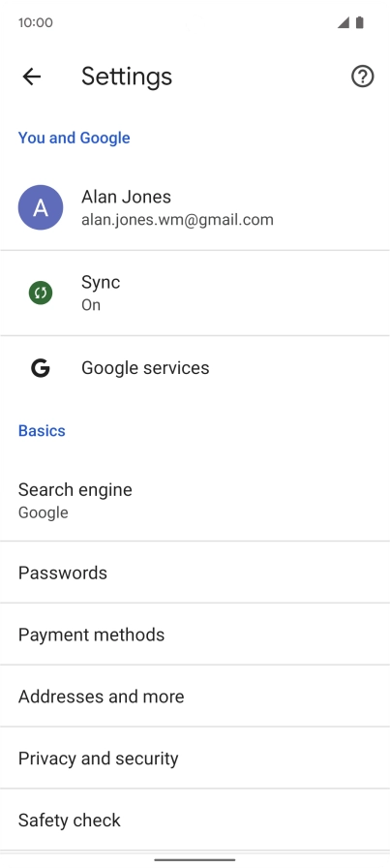Open Safety check
390x868 pixels.
195,820
